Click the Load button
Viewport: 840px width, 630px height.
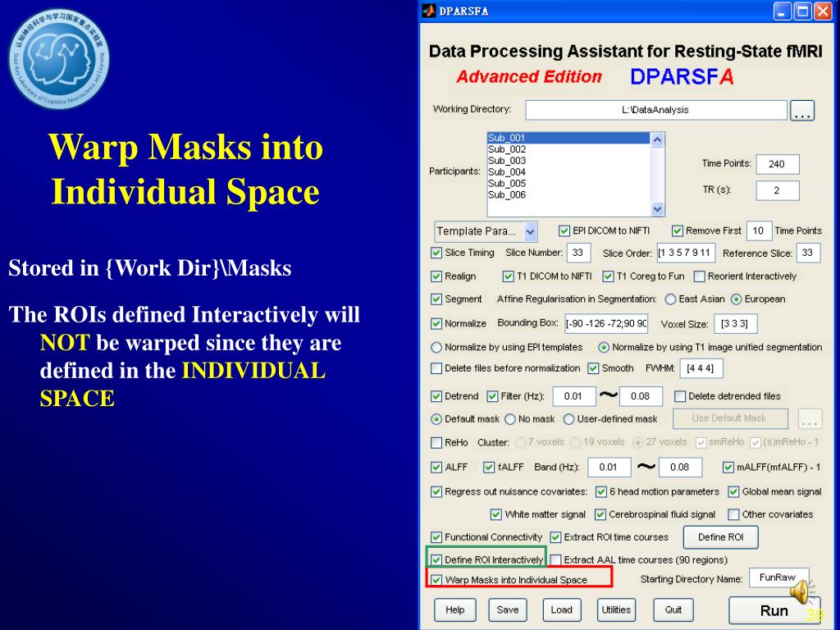pos(561,610)
